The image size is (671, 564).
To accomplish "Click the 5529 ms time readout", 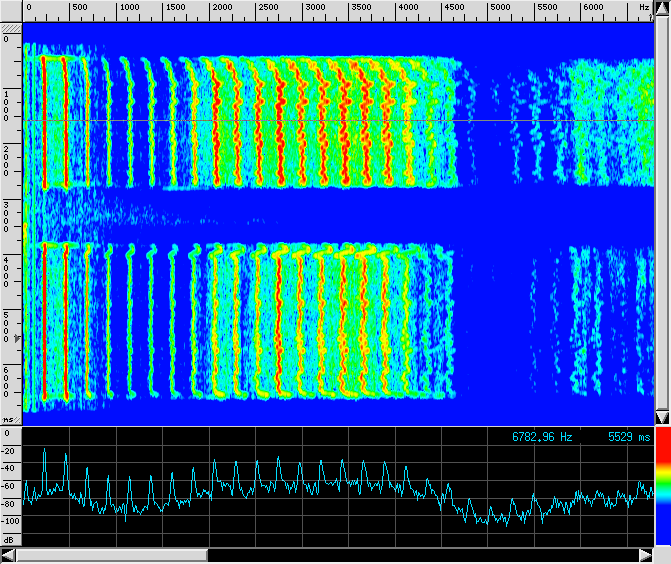I will (628, 437).
